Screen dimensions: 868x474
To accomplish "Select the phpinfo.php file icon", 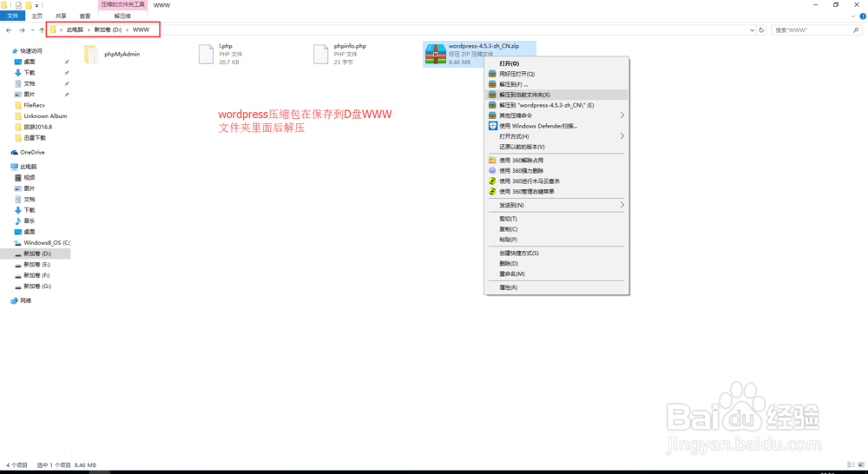I will pyautogui.click(x=320, y=55).
